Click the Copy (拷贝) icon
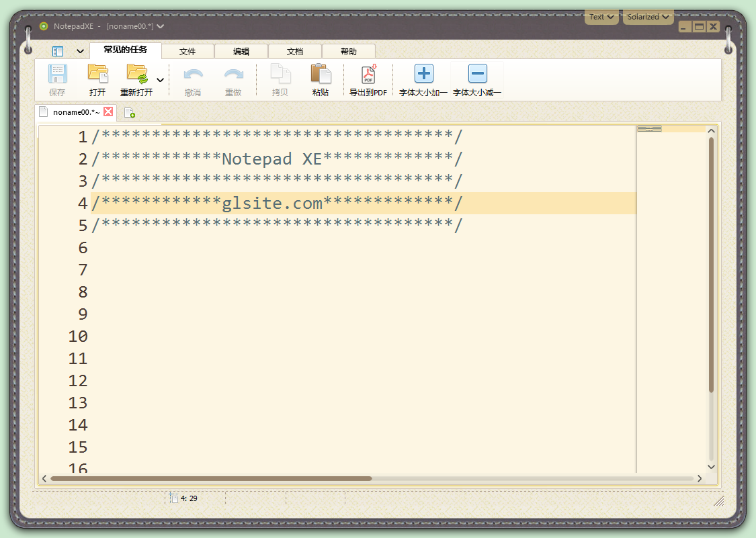The image size is (756, 538). pyautogui.click(x=280, y=74)
